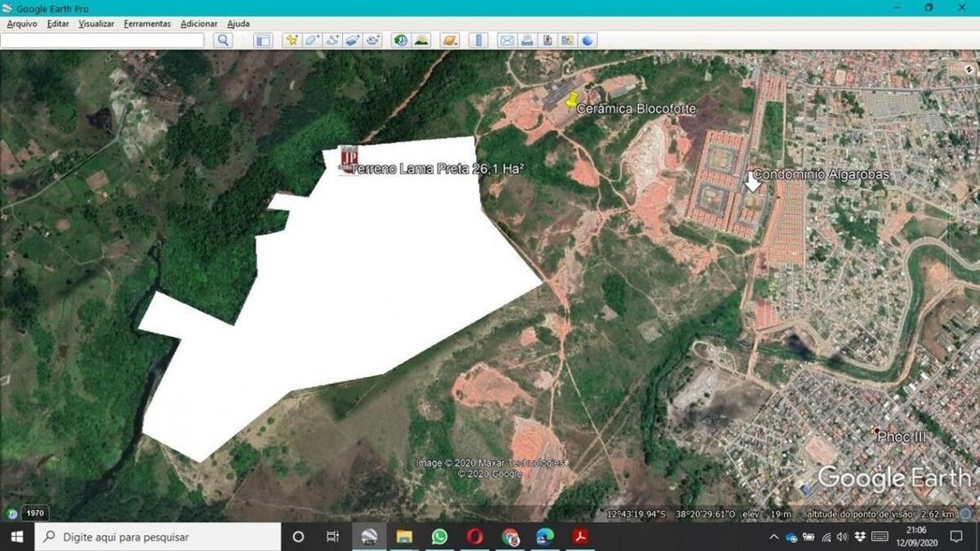Open the Ajuda menu
This screenshot has width=980, height=551.
pyautogui.click(x=238, y=24)
